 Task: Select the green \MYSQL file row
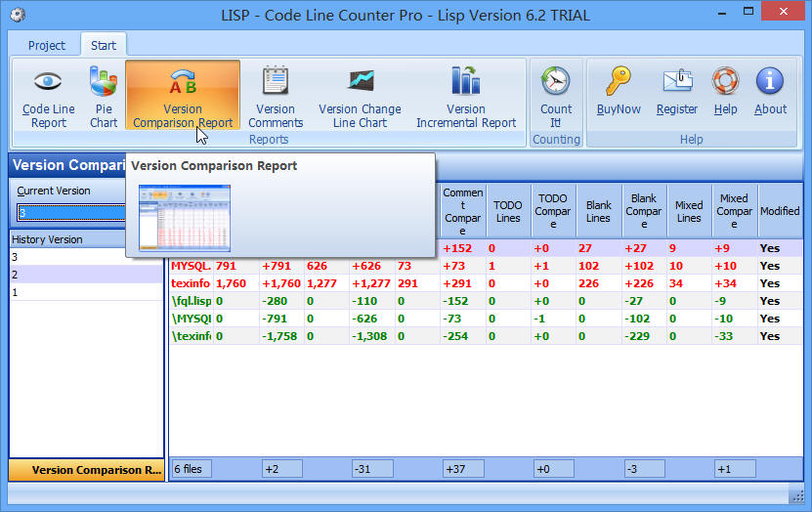(x=486, y=319)
